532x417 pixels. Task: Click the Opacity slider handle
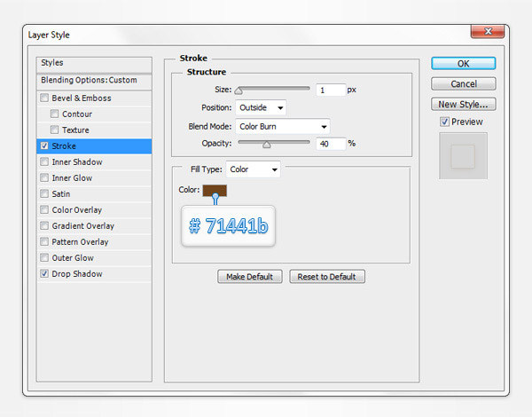click(266, 144)
